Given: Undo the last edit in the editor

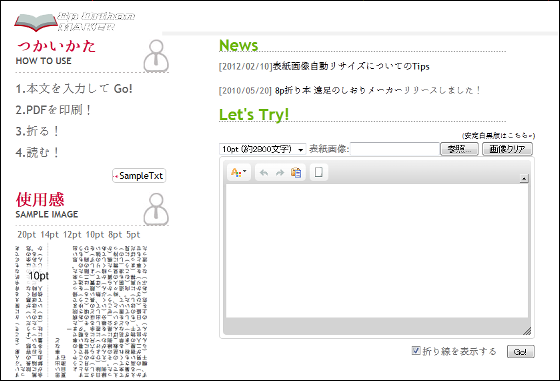Looking at the screenshot, I should [264, 173].
